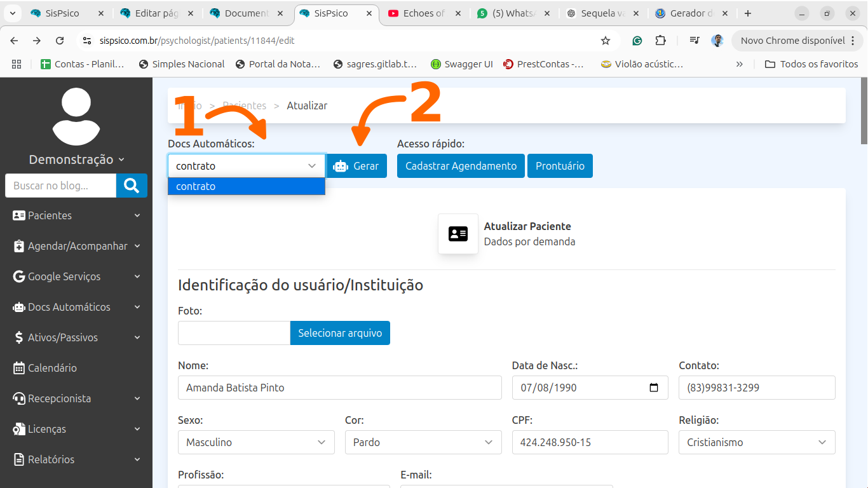Click the Prontuário button
The width and height of the screenshot is (868, 488).
[x=560, y=166]
